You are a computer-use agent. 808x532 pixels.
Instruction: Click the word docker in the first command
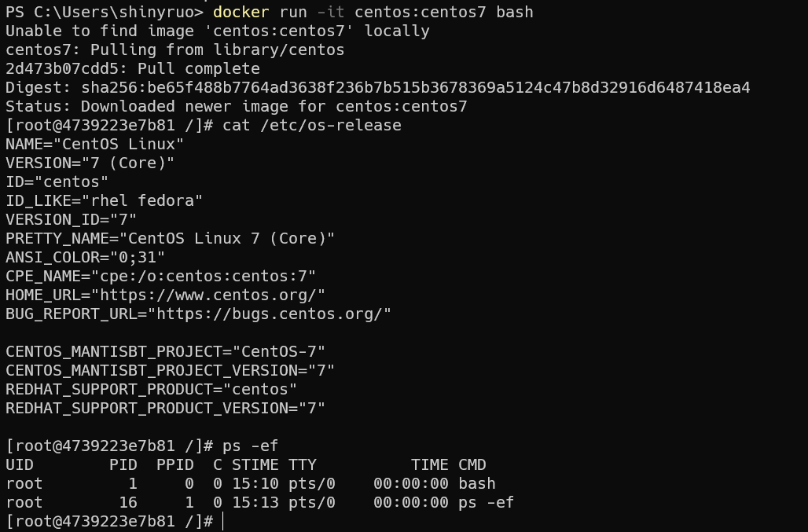[x=241, y=13]
